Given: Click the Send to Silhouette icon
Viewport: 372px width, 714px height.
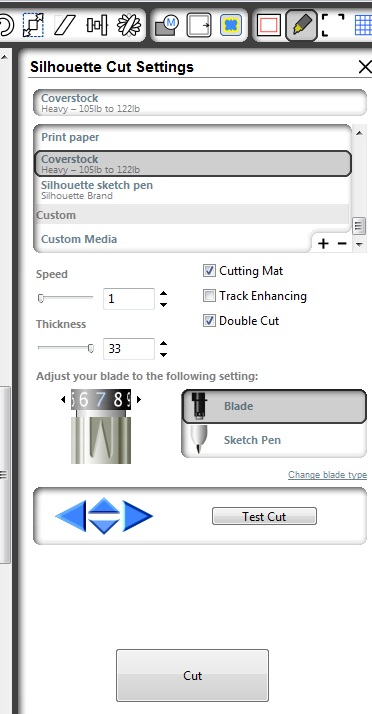Looking at the screenshot, I should (199, 26).
